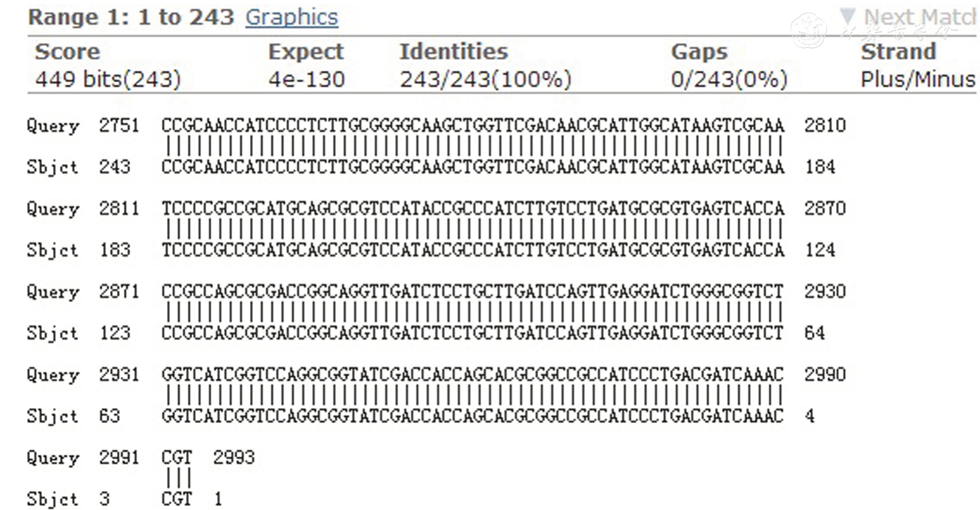Click the Query start position 2751
The height and width of the screenshot is (510, 980).
119,126
